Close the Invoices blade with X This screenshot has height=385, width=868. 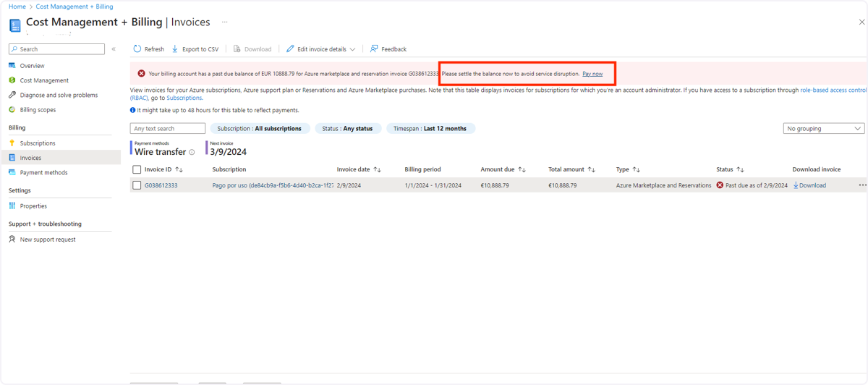click(x=861, y=22)
